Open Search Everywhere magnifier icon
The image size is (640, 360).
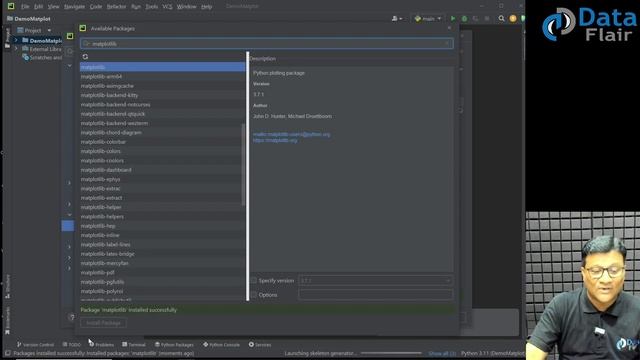[501, 18]
